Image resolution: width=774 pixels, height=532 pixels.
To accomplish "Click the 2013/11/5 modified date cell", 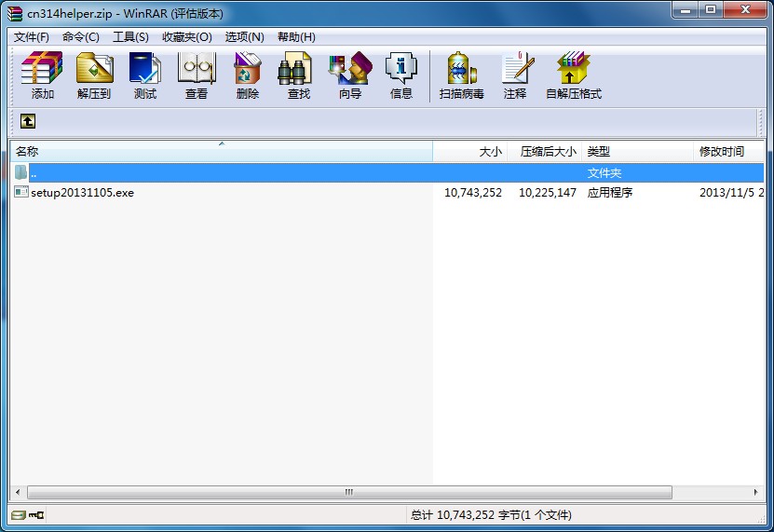I will pos(731,192).
